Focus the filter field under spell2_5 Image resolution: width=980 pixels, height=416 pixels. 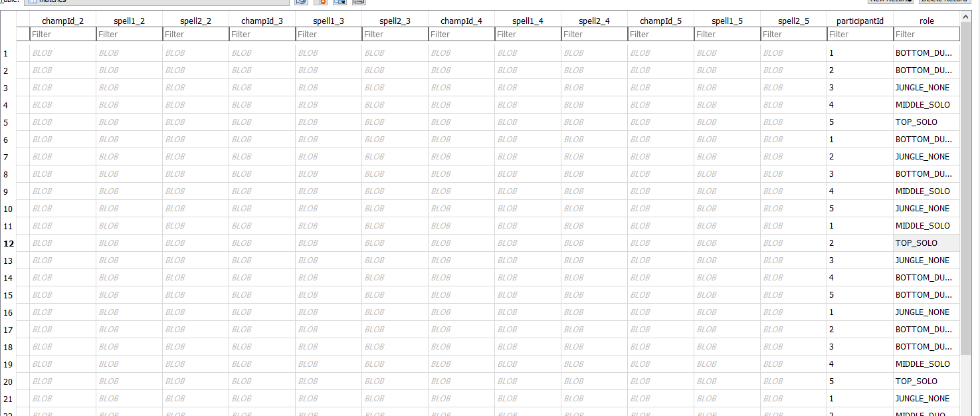pos(793,34)
